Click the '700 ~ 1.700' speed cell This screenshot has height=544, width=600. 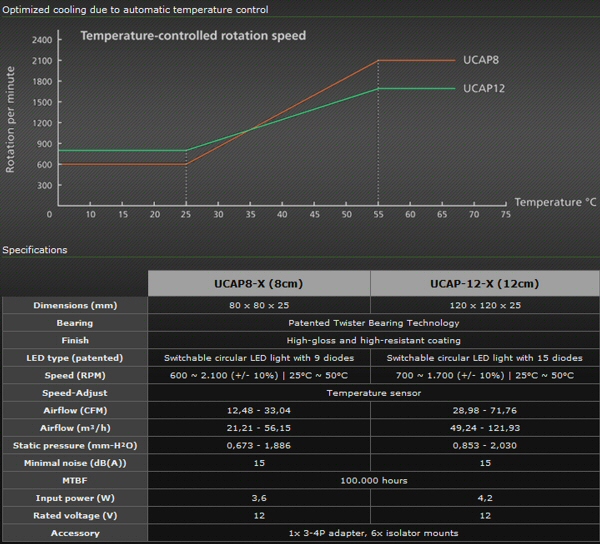485,375
